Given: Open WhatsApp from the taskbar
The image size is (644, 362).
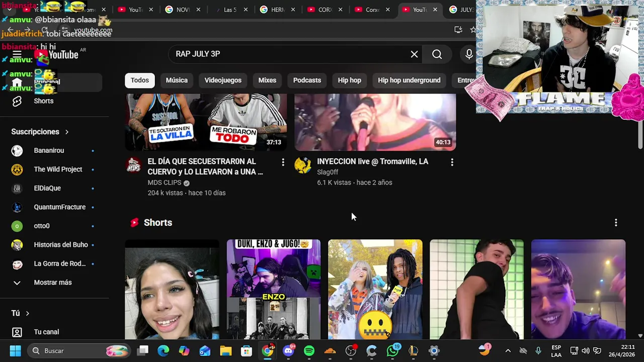Looking at the screenshot, I should (x=392, y=351).
